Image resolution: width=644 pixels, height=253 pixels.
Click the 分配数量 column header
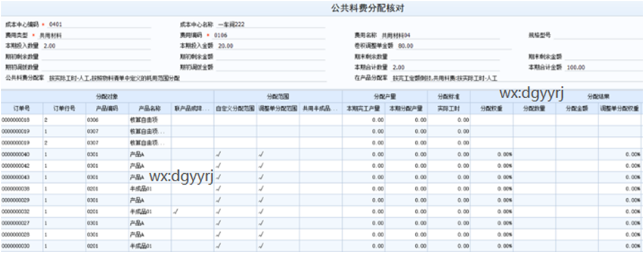(535, 109)
